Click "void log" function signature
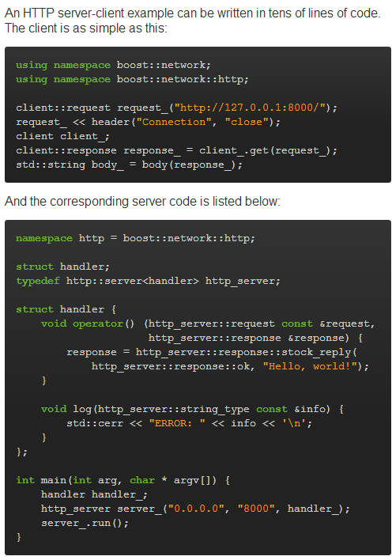This screenshot has height=560, width=392. (x=192, y=409)
